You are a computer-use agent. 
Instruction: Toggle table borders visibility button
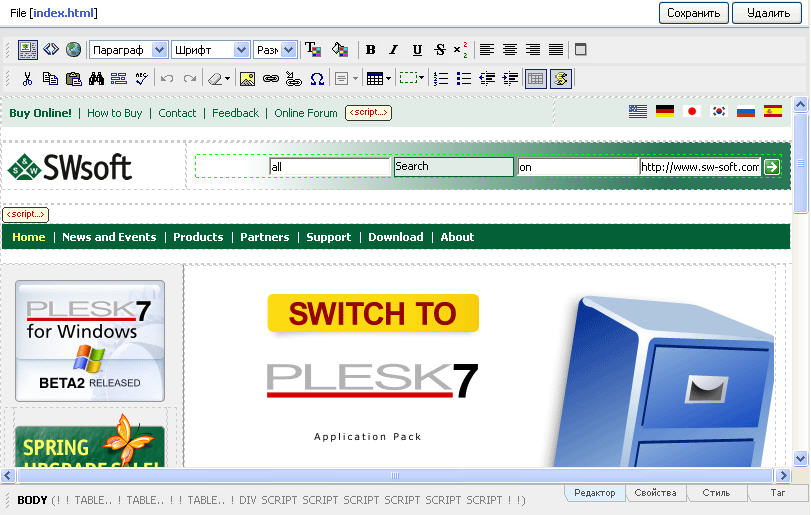[535, 79]
